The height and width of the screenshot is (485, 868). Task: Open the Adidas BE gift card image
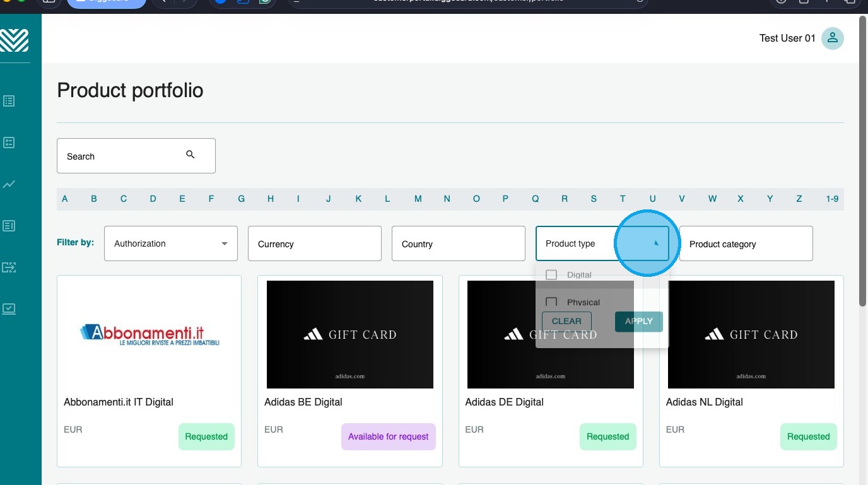coord(350,335)
